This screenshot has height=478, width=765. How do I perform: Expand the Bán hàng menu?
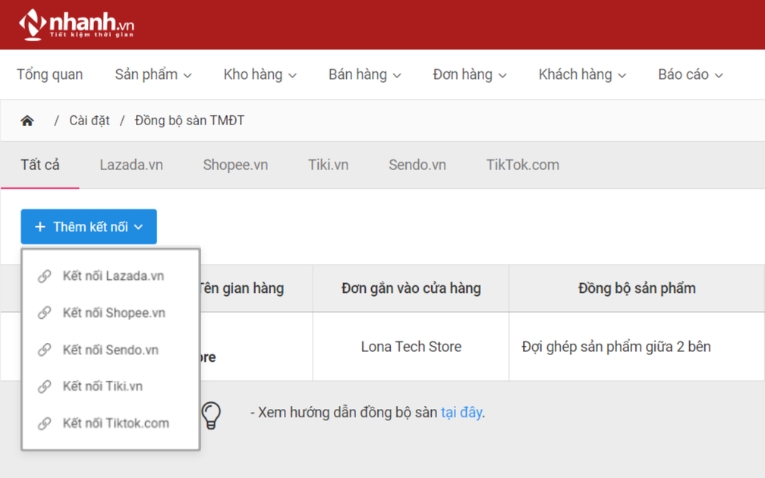tap(364, 75)
